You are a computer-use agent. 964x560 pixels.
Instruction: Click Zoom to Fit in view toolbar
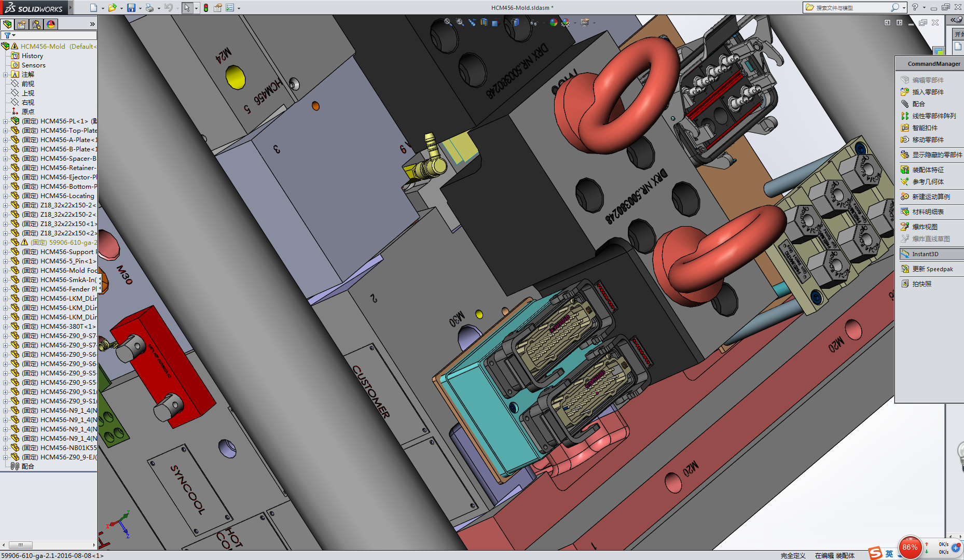tap(447, 22)
